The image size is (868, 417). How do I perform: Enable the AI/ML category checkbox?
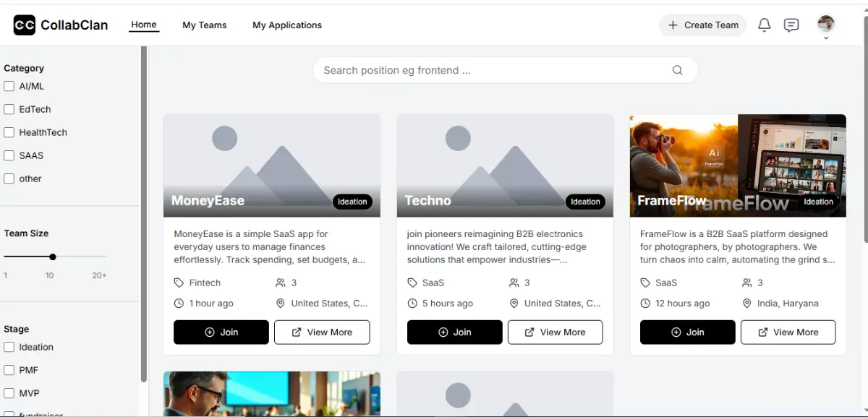(9, 86)
